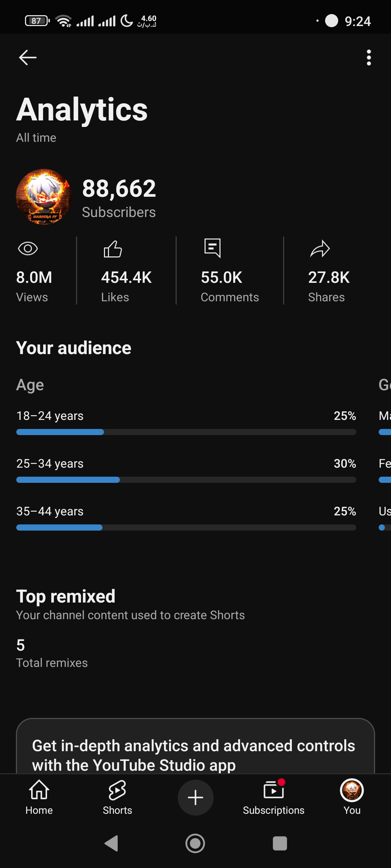
Task: Tap the 88,662 Subscribers count
Action: [119, 197]
